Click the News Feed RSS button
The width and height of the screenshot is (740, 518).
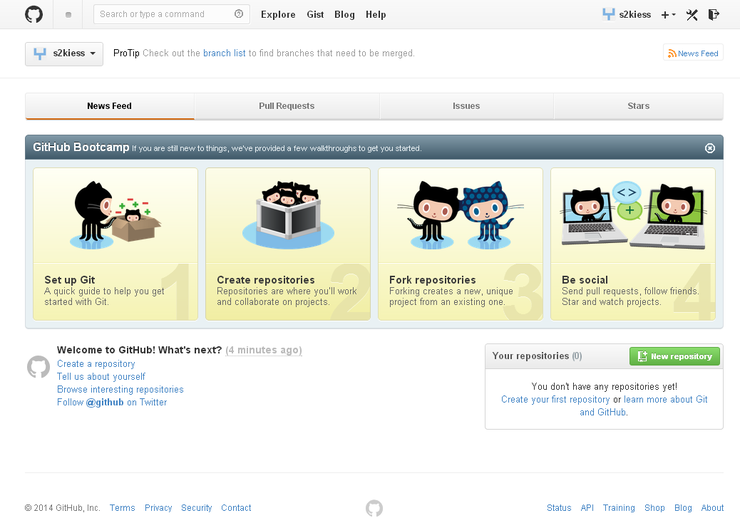pyautogui.click(x=693, y=53)
